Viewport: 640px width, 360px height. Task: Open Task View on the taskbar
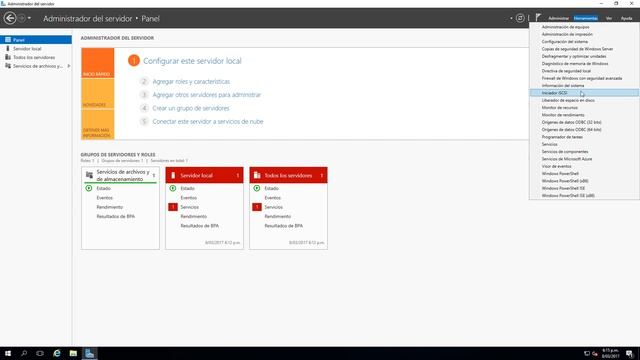click(x=40, y=353)
